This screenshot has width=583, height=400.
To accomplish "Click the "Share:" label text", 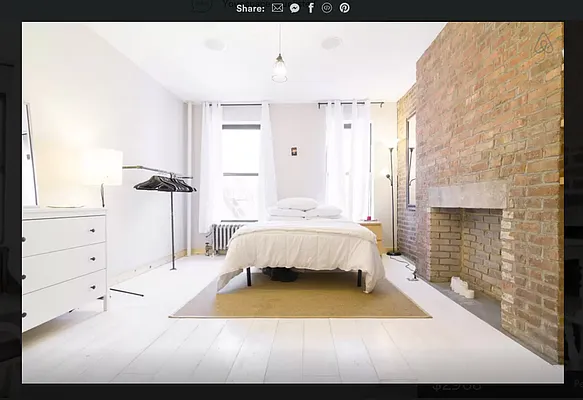I will (250, 8).
